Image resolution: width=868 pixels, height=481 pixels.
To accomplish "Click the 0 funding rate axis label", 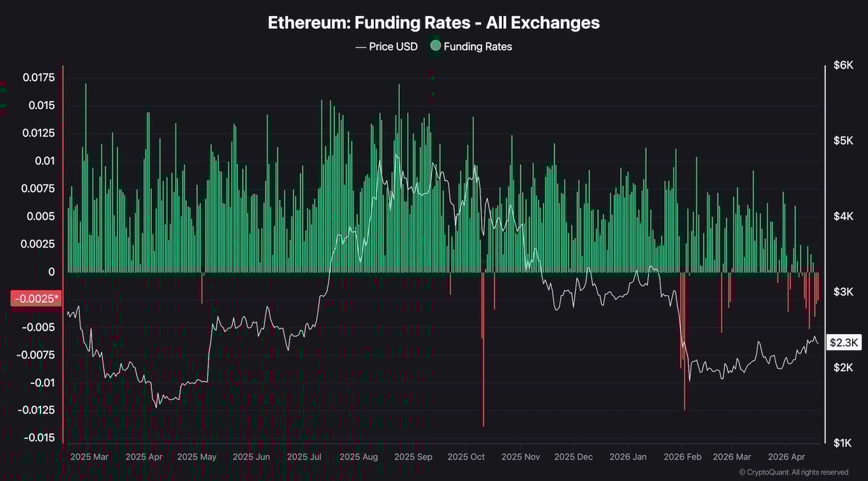I will click(51, 272).
